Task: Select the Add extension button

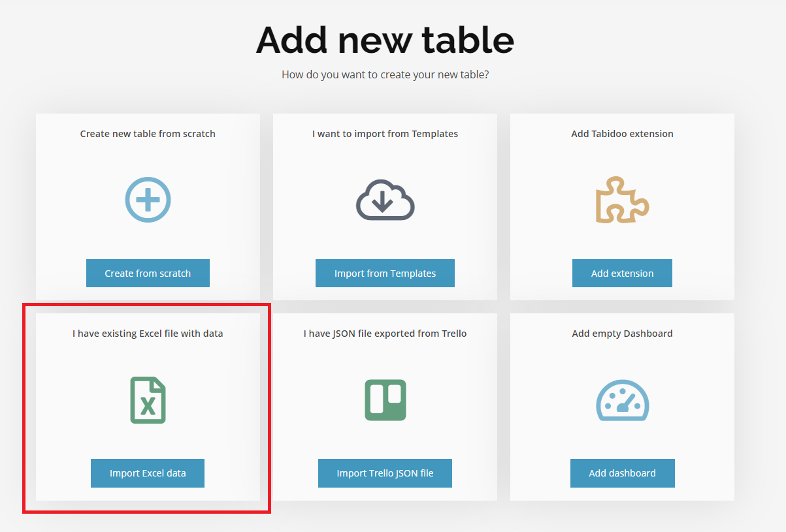Action: (622, 274)
